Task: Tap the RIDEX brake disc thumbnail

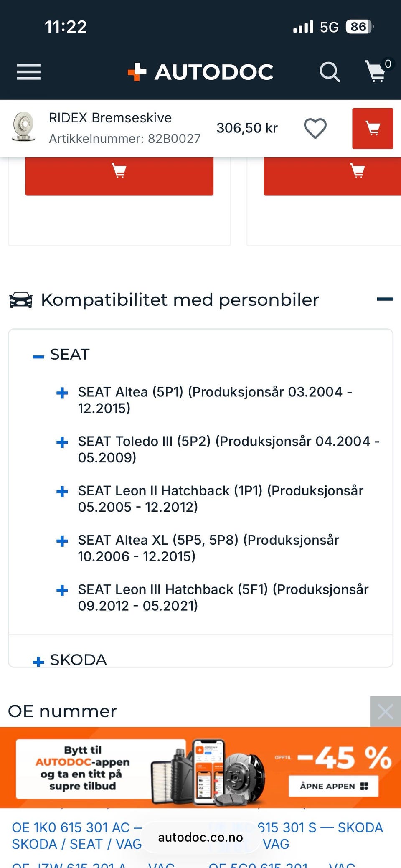Action: [x=23, y=127]
